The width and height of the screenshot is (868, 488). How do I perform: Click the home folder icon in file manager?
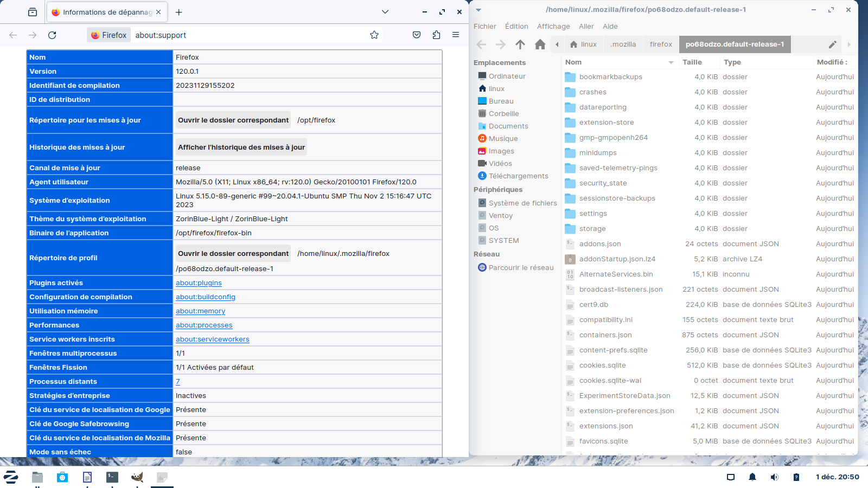click(540, 44)
